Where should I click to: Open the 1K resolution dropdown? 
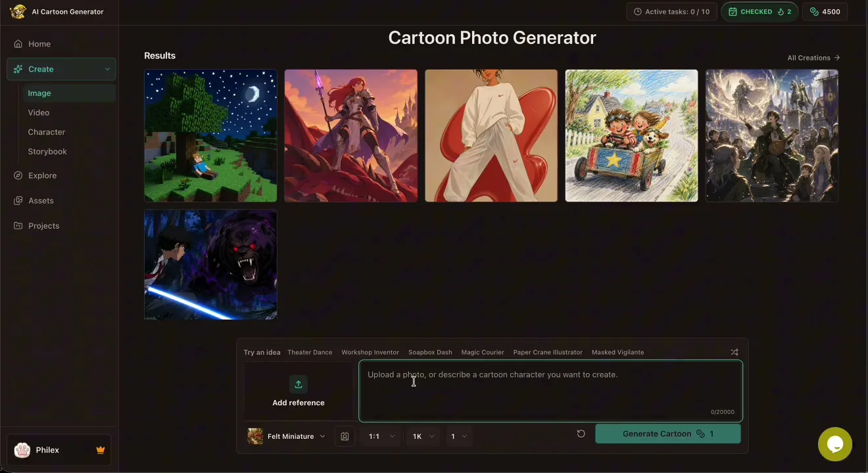tap(423, 436)
